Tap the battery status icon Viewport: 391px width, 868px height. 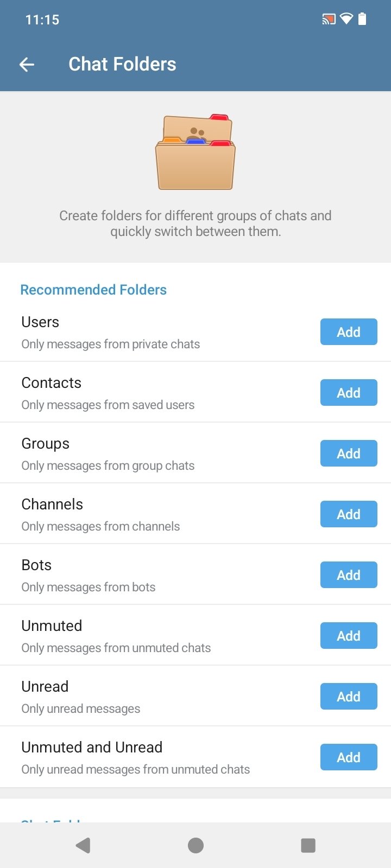[x=362, y=20]
